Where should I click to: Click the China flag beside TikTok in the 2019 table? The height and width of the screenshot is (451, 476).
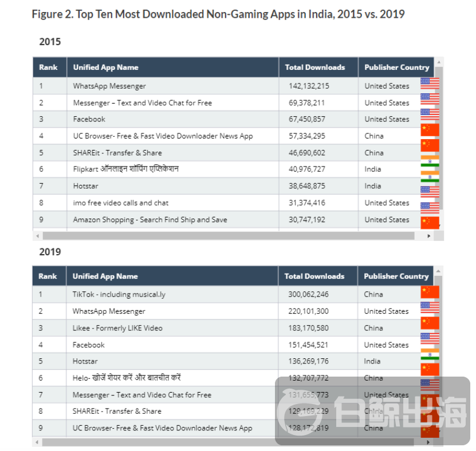tap(430, 292)
